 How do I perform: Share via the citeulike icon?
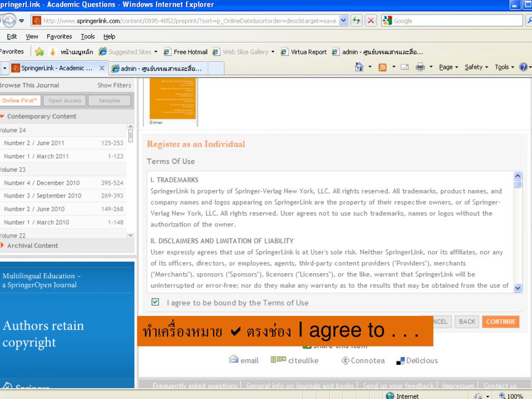tap(278, 360)
